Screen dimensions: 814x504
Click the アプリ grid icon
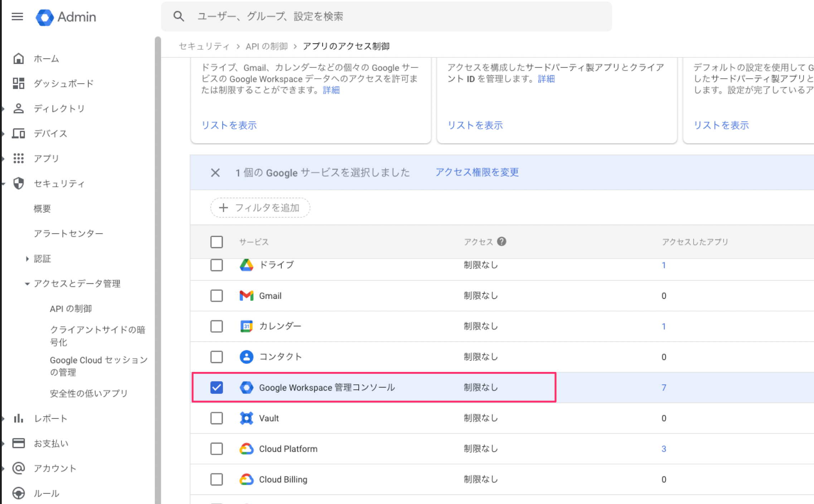[19, 158]
